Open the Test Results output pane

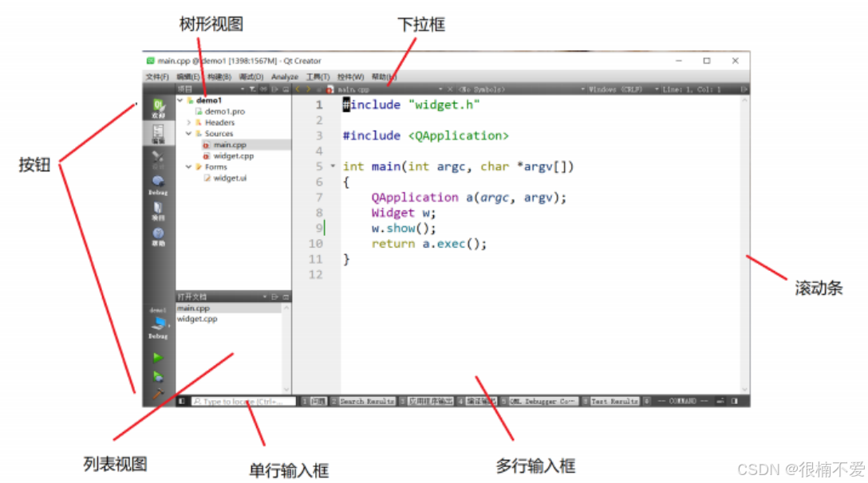pyautogui.click(x=610, y=401)
